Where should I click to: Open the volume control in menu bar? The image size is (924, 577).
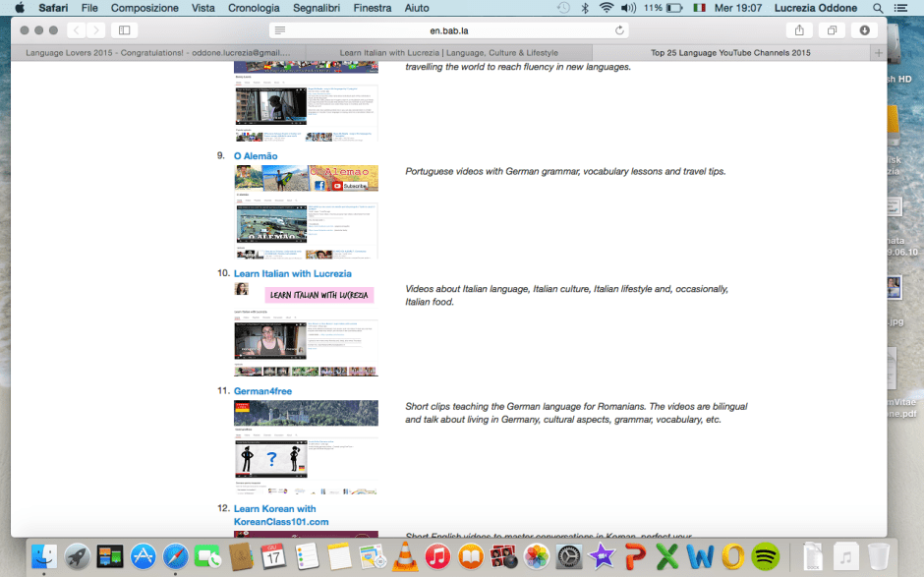(628, 8)
